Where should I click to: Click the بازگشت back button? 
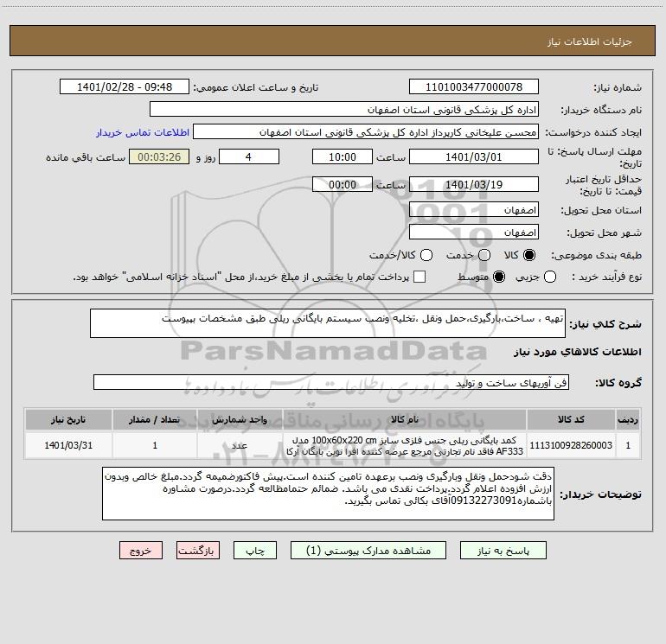tap(198, 551)
